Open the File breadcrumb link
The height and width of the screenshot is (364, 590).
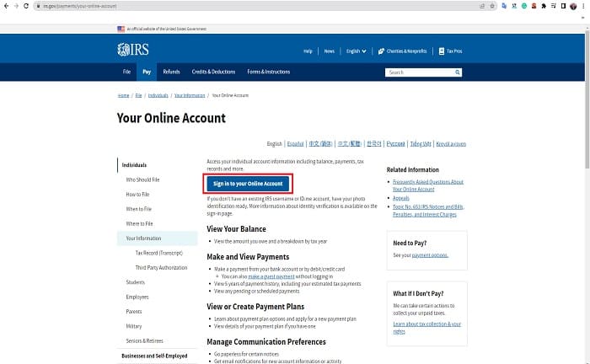[138, 95]
